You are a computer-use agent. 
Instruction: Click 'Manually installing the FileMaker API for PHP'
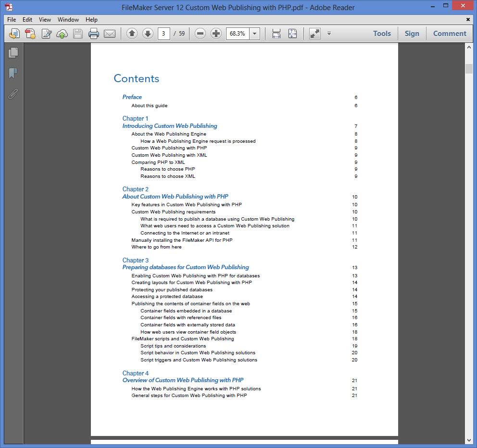point(182,240)
